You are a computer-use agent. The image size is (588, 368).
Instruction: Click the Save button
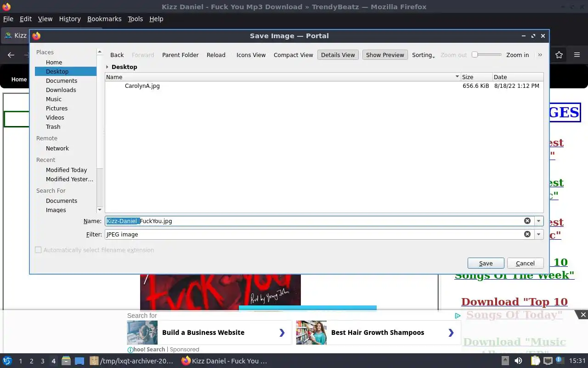pos(486,263)
